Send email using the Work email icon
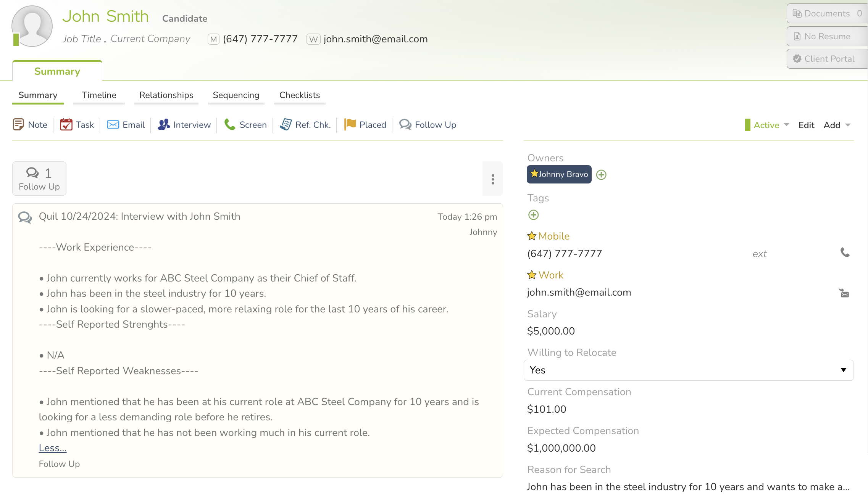Screen dimensions: 868x502 coord(844,293)
